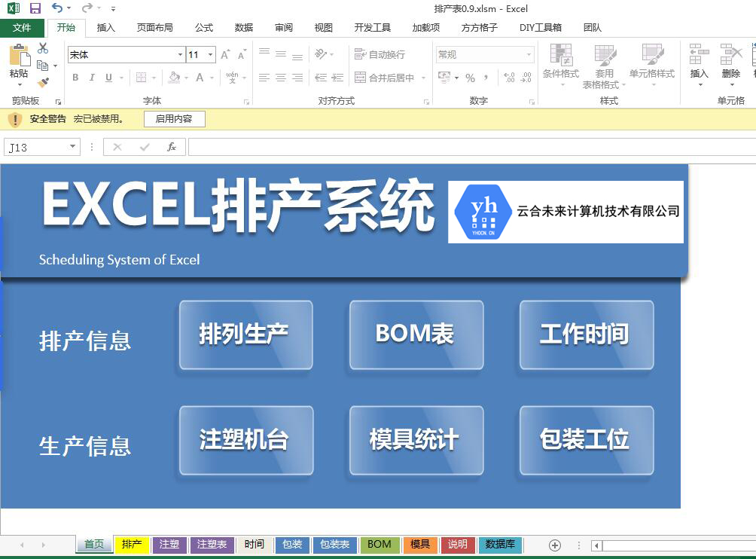Open the fill color dropdown arrow

click(186, 78)
